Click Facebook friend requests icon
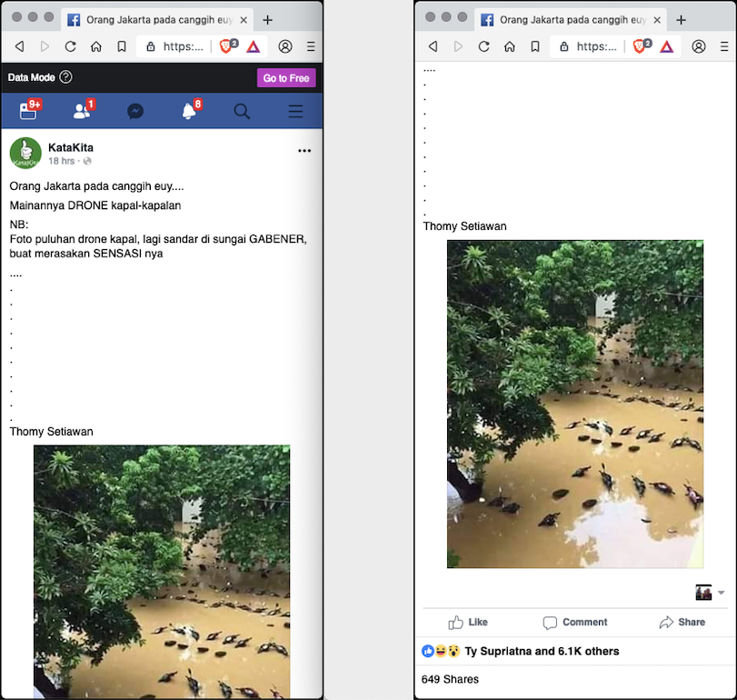The height and width of the screenshot is (700, 737). [82, 111]
